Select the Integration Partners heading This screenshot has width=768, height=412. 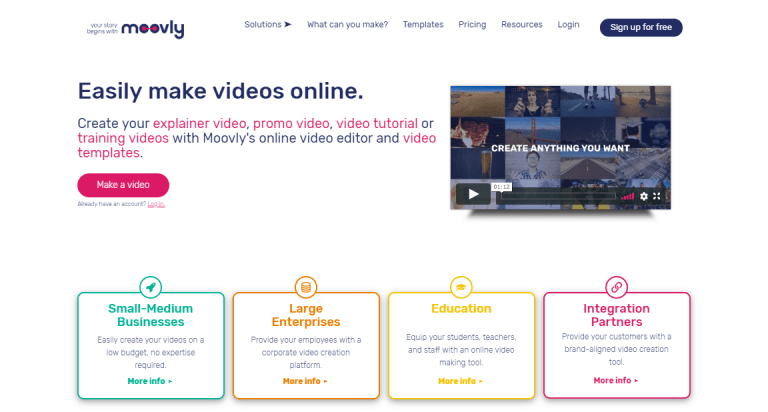click(x=616, y=315)
